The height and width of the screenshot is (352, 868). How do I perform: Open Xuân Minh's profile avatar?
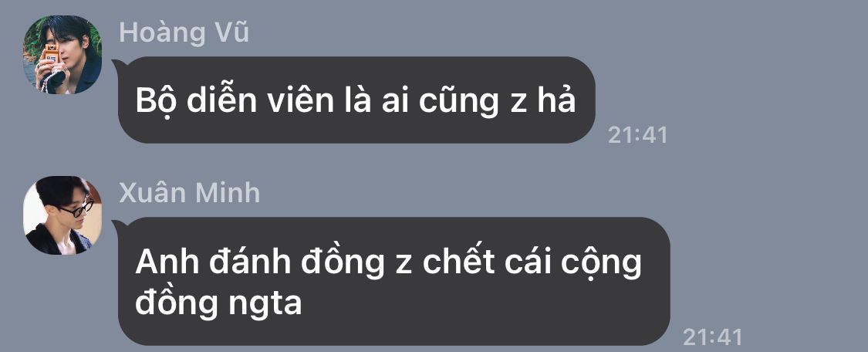point(62,215)
